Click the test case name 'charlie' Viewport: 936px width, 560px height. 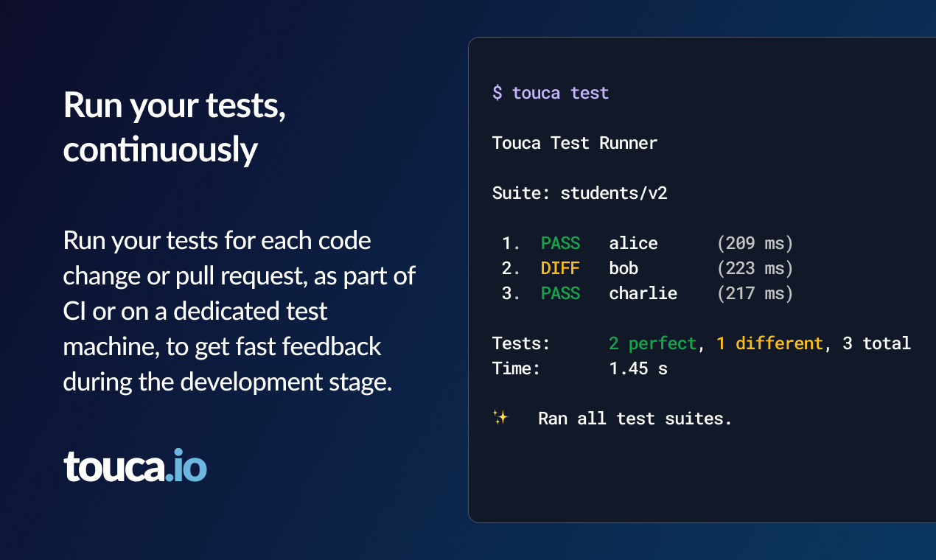pyautogui.click(x=643, y=293)
